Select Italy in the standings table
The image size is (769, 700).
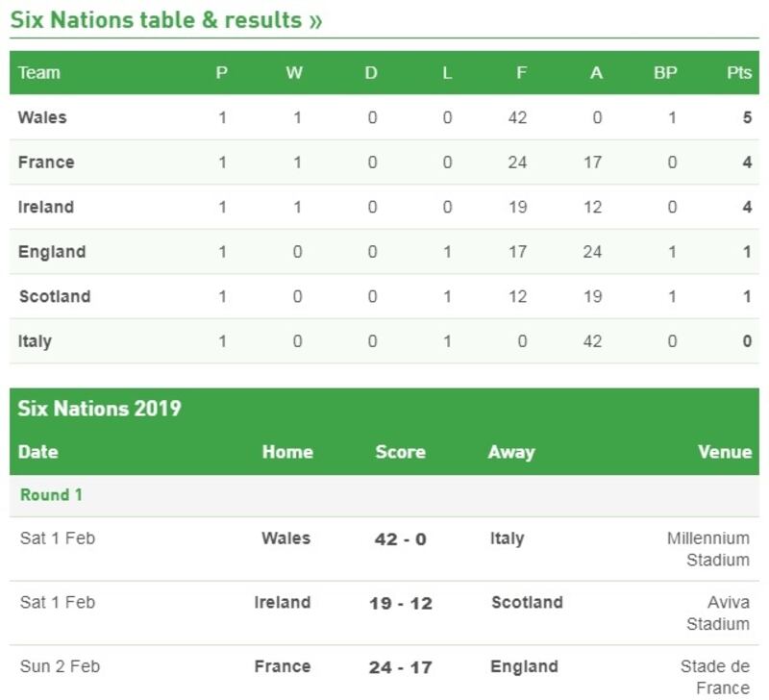coord(36,341)
